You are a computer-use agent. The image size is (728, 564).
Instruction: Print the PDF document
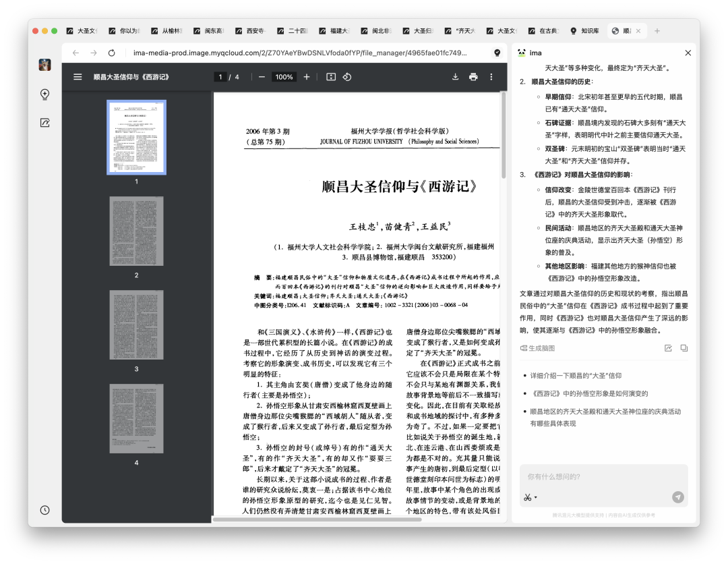473,77
